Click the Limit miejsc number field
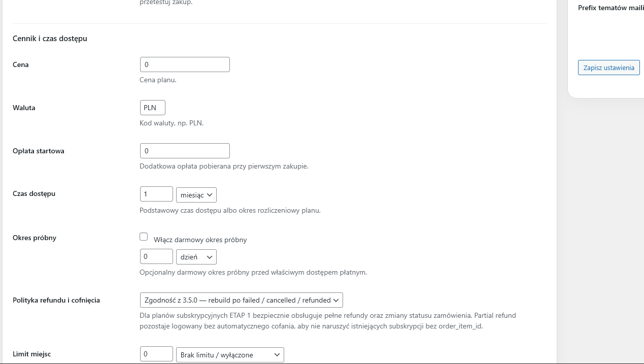644x364 pixels. (x=156, y=354)
